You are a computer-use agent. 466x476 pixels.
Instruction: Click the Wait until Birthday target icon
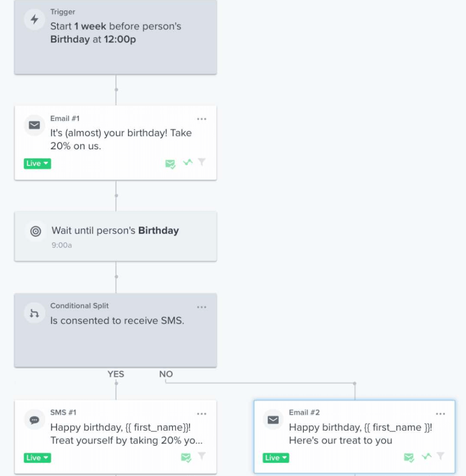[34, 231]
